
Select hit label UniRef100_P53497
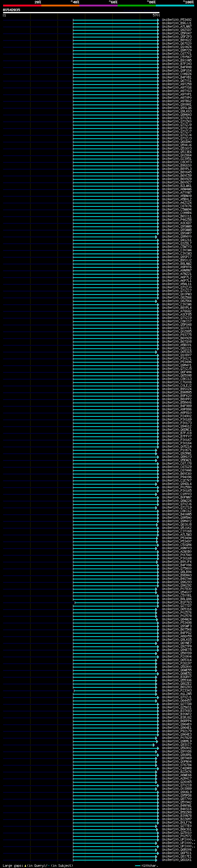pos(177,541)
